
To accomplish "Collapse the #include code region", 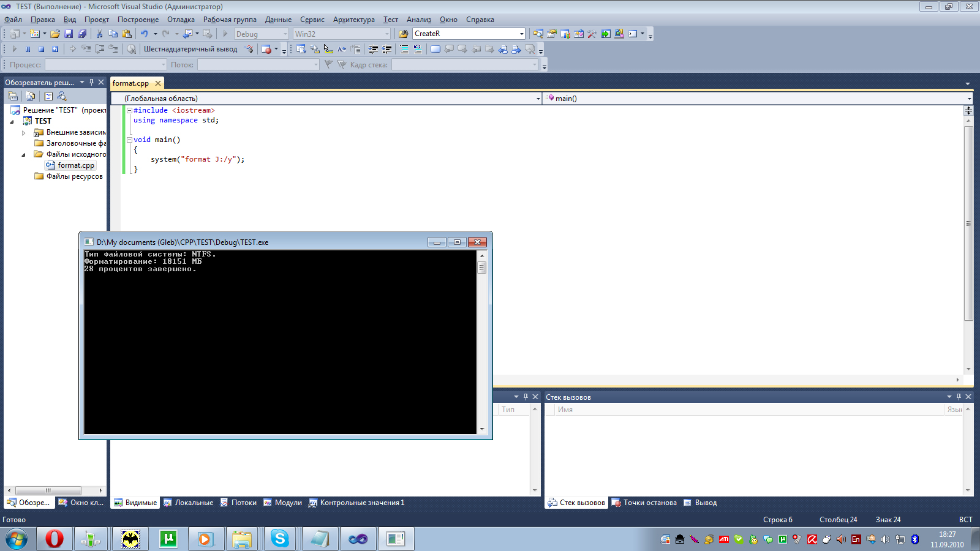I will (x=129, y=110).
